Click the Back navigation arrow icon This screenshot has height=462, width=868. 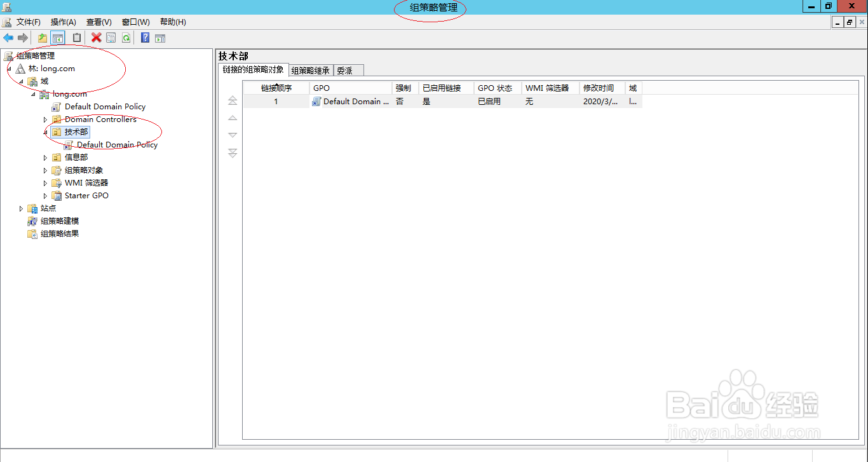pyautogui.click(x=8, y=37)
